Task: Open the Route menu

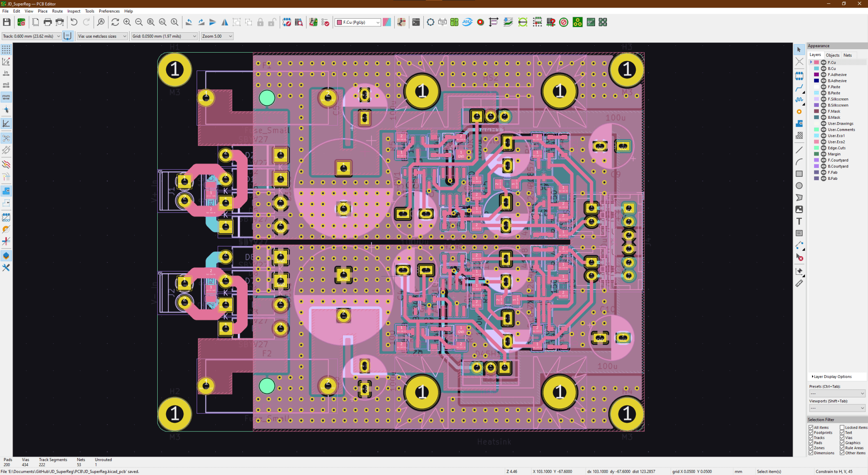Action: (57, 11)
